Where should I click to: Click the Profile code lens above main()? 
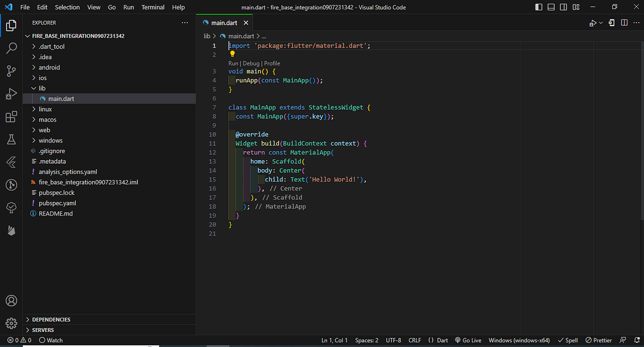pos(272,63)
